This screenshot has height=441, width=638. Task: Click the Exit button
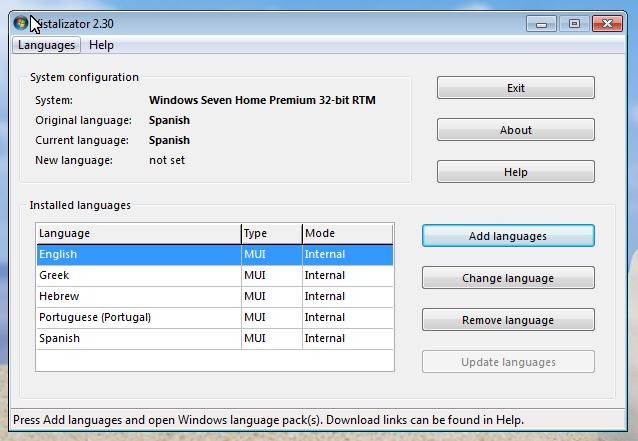[516, 87]
